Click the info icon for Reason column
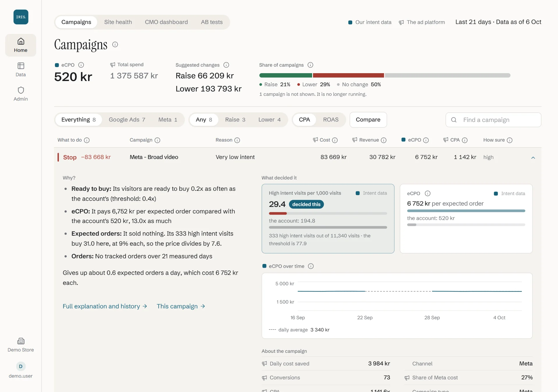This screenshot has height=392, width=558. [237, 140]
